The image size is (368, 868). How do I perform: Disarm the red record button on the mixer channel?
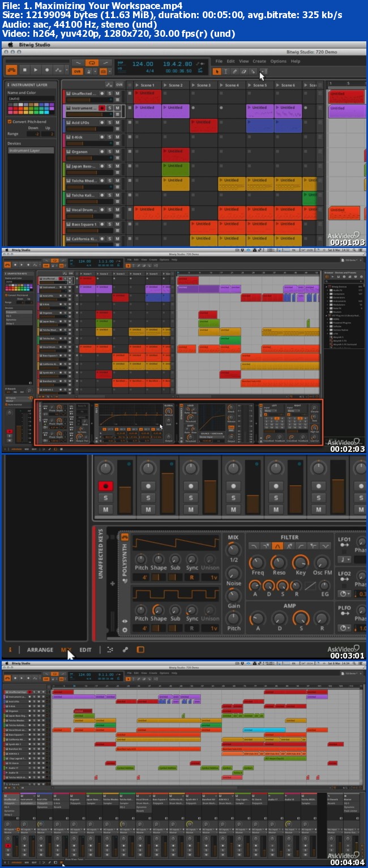105,486
